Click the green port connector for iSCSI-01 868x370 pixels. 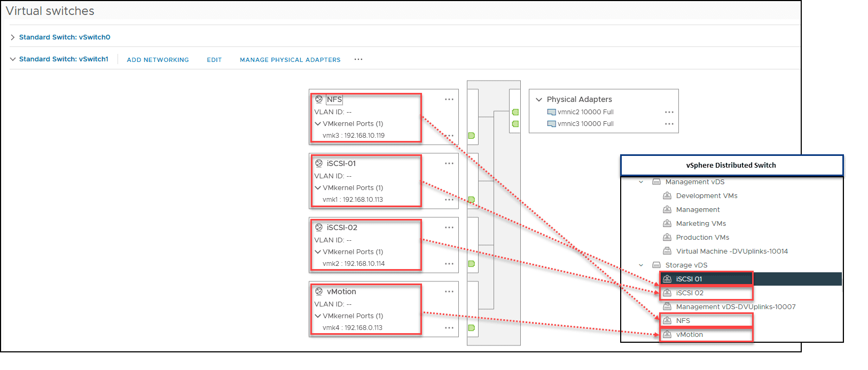click(472, 200)
